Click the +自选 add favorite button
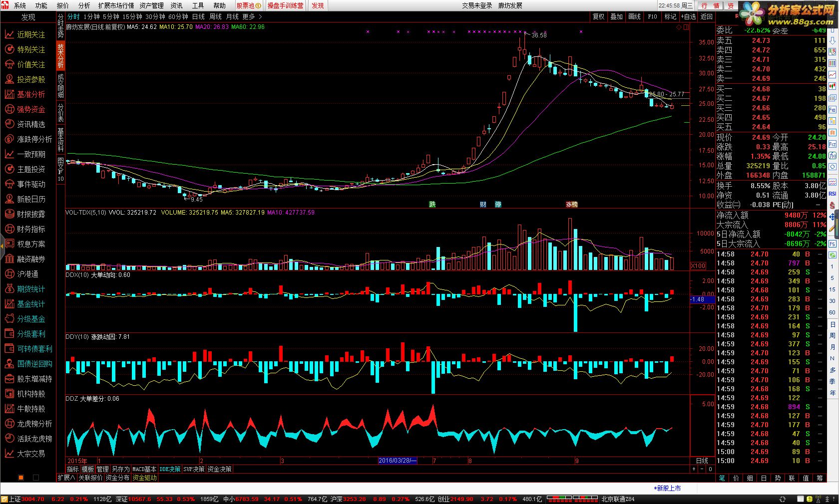 (688, 16)
